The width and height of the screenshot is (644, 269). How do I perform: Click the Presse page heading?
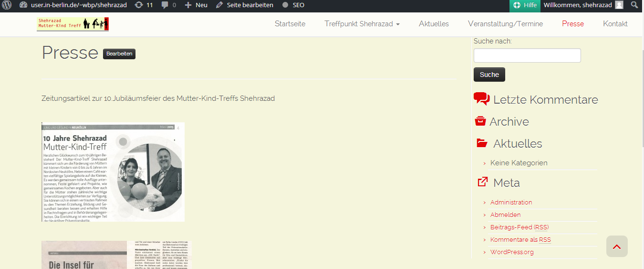pyautogui.click(x=70, y=53)
